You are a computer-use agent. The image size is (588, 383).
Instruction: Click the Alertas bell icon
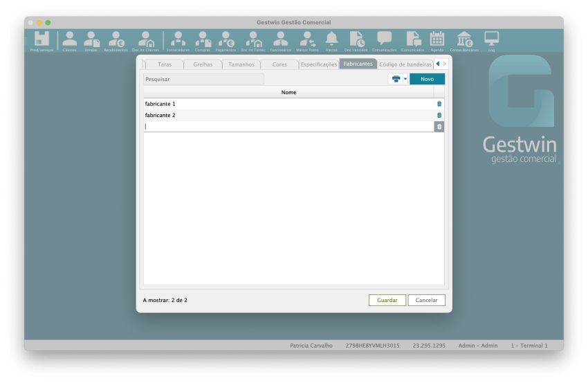coord(331,40)
